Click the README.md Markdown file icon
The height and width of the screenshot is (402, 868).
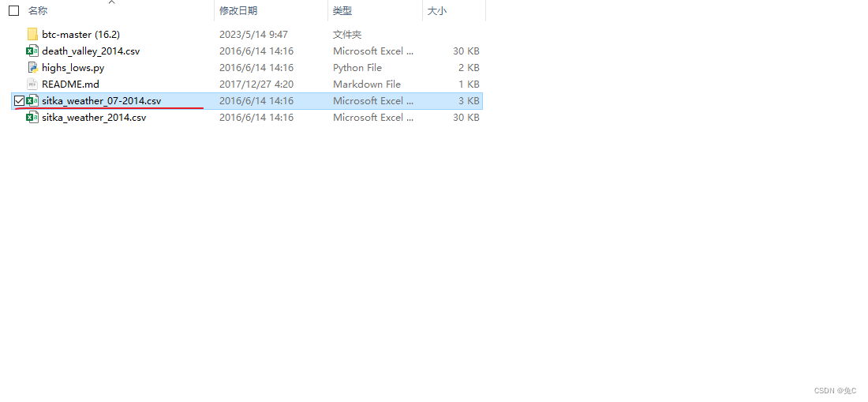pyautogui.click(x=32, y=85)
